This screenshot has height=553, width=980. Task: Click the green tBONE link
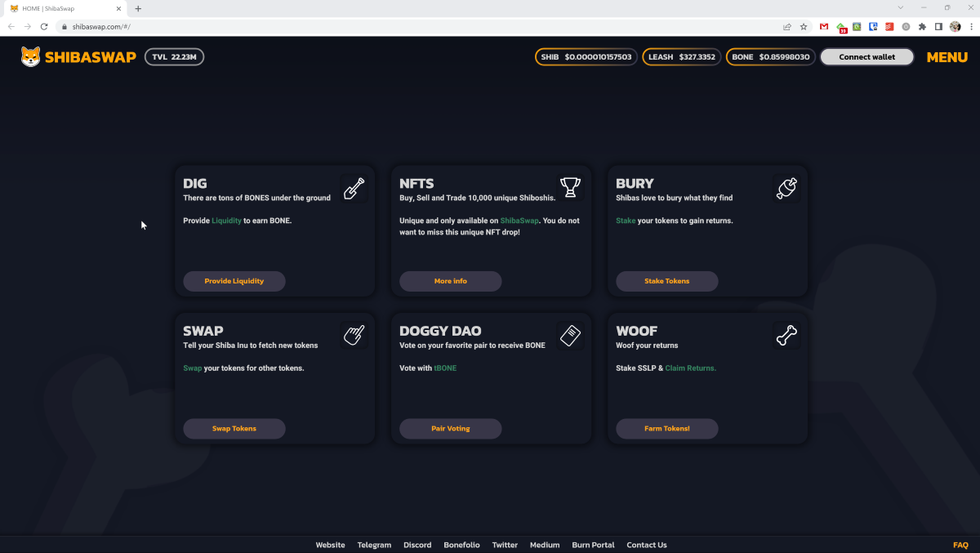(x=446, y=368)
